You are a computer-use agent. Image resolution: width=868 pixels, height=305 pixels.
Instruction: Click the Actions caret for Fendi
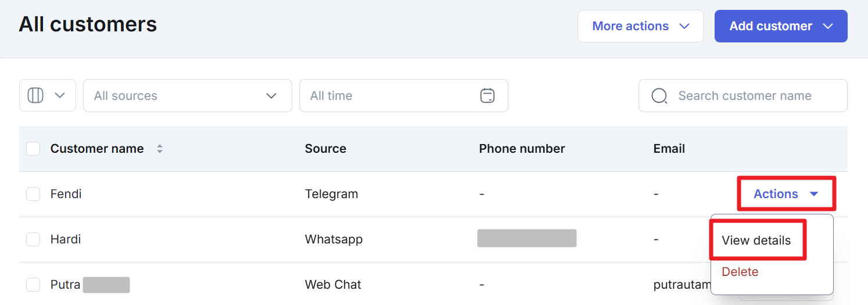814,194
